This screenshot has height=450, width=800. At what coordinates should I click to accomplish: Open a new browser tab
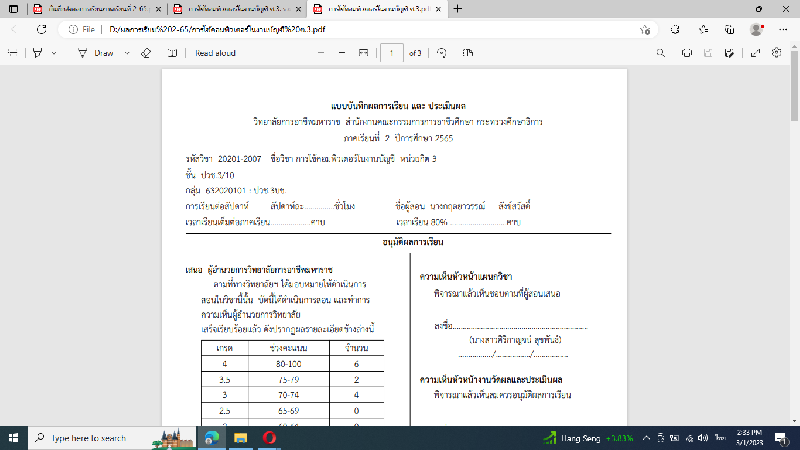pos(458,9)
